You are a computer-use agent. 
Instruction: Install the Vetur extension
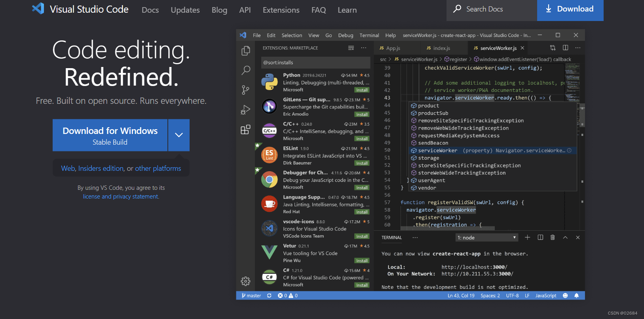[x=362, y=261]
